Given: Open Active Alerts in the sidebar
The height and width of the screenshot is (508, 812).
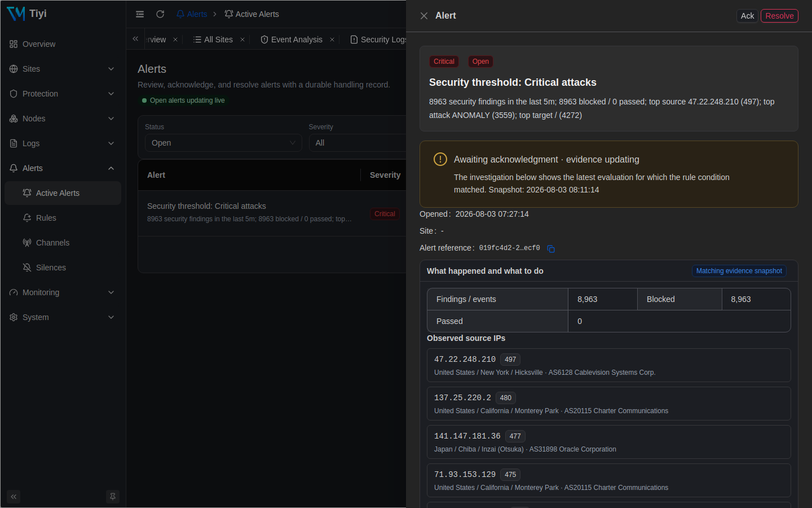Looking at the screenshot, I should (63, 193).
